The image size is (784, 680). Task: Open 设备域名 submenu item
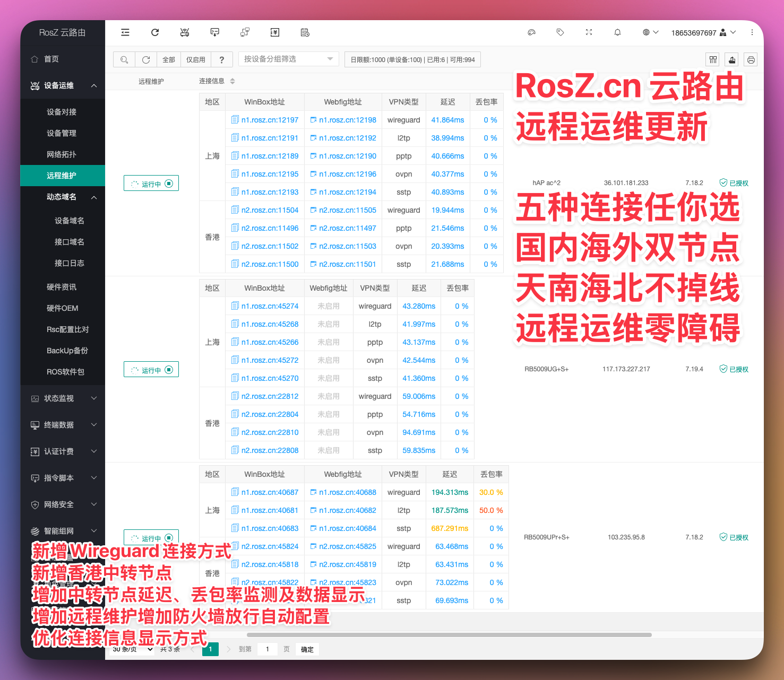[70, 221]
